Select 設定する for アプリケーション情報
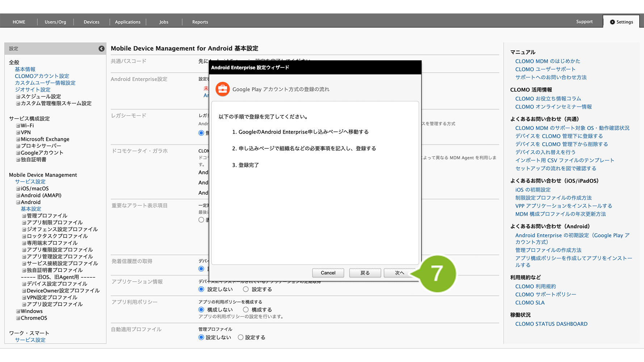This screenshot has width=644, height=362. (x=246, y=289)
